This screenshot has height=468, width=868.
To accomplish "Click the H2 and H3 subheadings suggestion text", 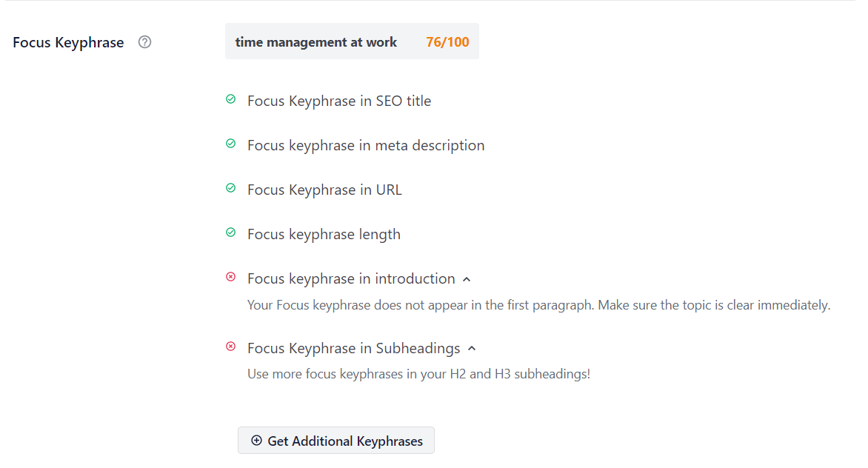I will [418, 374].
